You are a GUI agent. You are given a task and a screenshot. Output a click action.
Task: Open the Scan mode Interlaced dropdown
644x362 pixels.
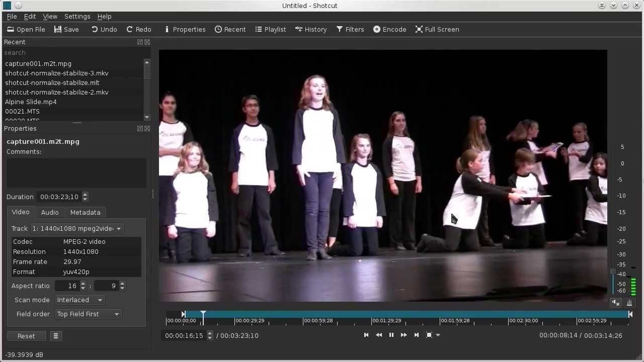[x=79, y=300]
